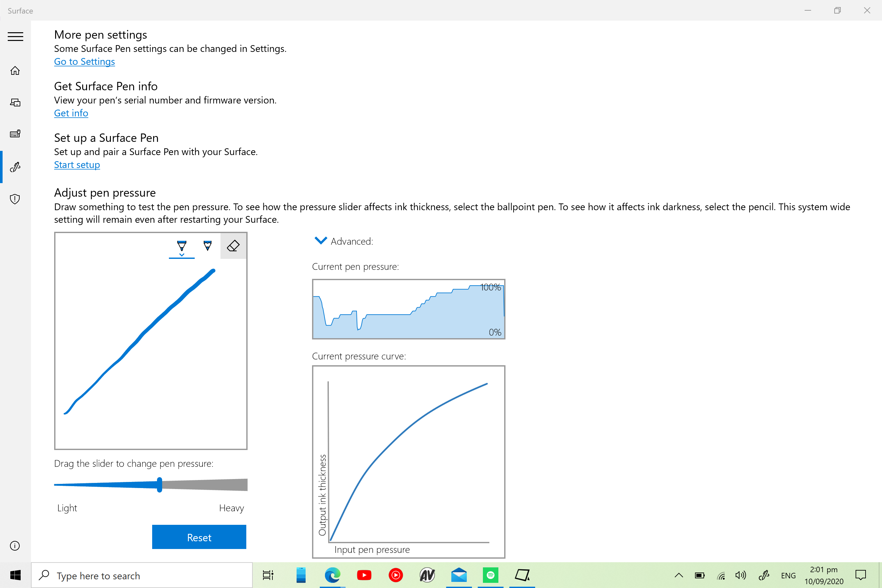Image resolution: width=882 pixels, height=588 pixels.
Task: Go to the Home page icon
Action: coord(15,71)
